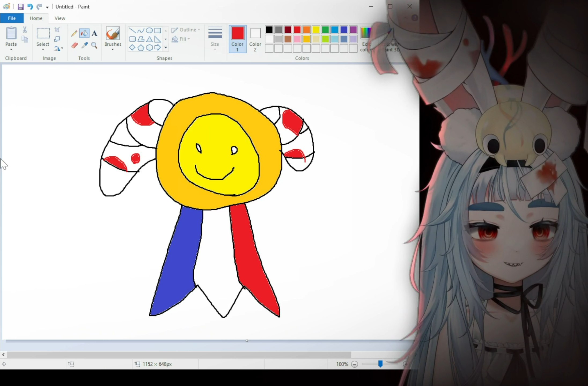
Task: Click the Redo arrow in title bar
Action: [39, 7]
